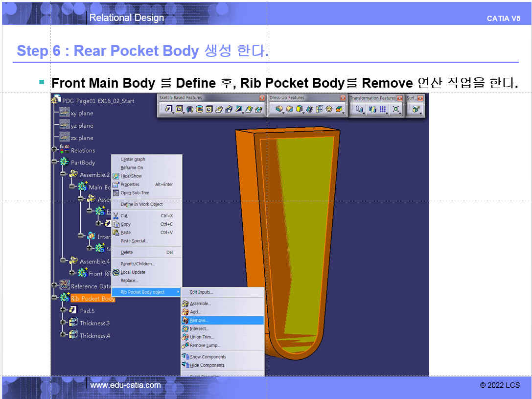Select the Pocket tool icon
The image size is (532, 399).
179,109
